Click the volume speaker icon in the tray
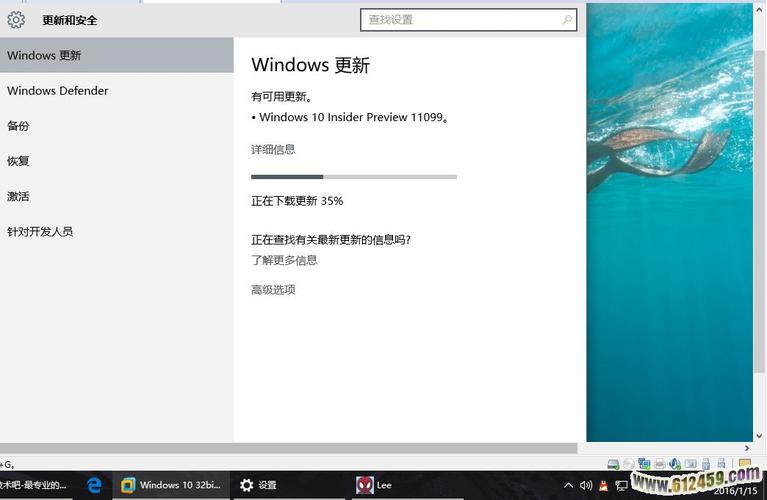 tap(586, 485)
